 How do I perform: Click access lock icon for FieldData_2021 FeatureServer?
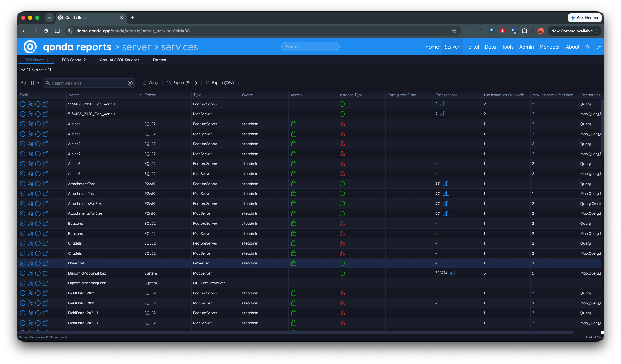(294, 293)
